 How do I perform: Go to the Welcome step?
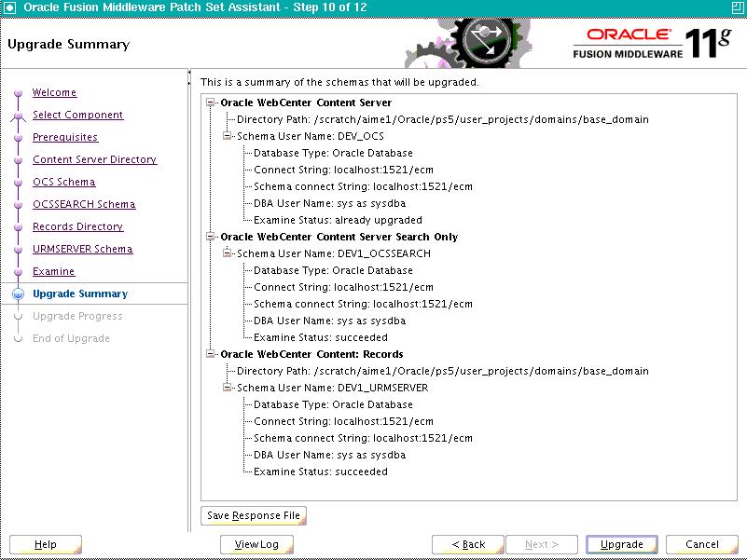click(54, 92)
